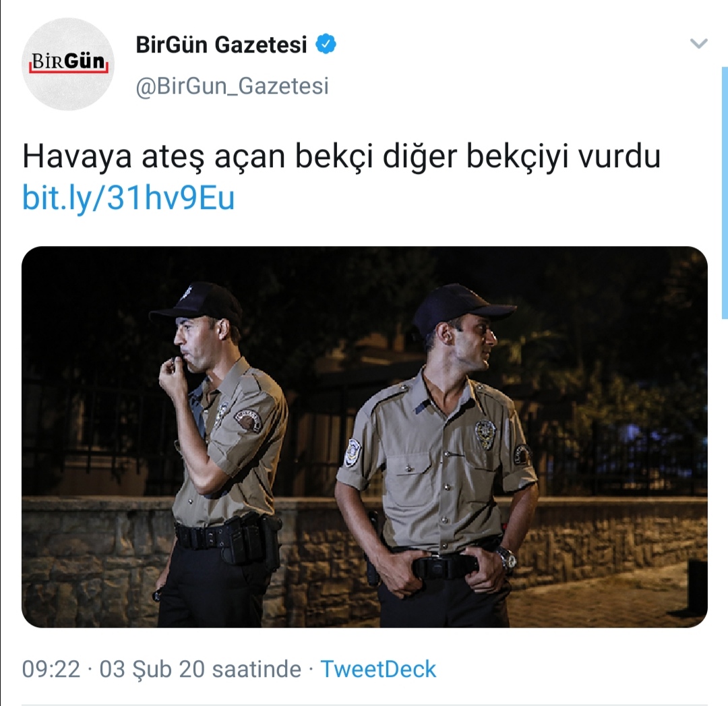Open the BirGün Gazetesi display name
This screenshot has width=728, height=706.
[222, 45]
